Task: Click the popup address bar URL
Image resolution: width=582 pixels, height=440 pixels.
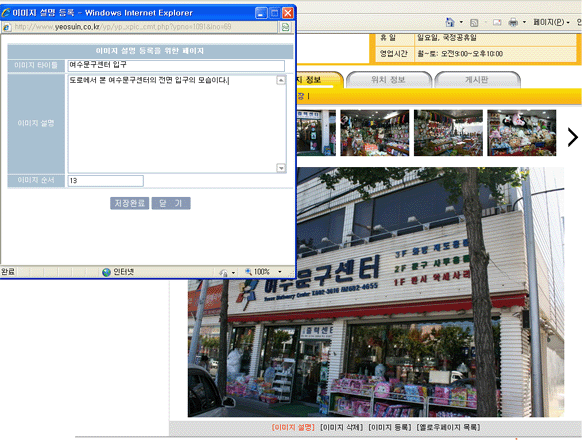Action: (123, 27)
